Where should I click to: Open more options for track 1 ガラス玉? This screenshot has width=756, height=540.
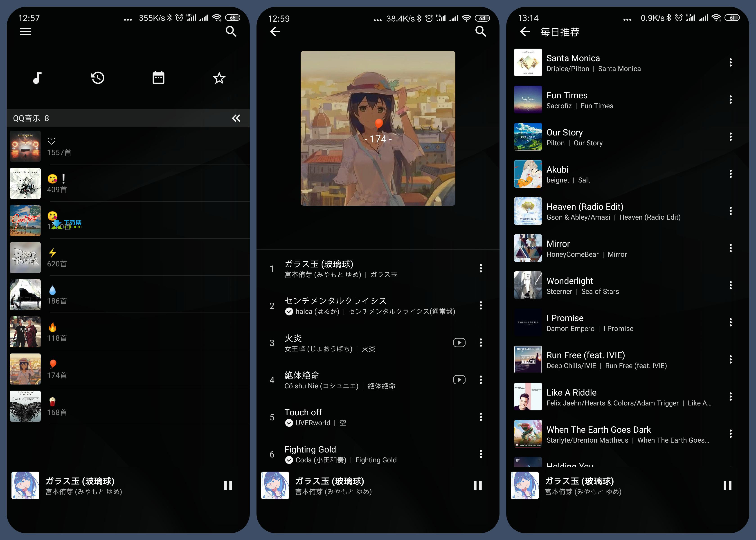point(481,268)
